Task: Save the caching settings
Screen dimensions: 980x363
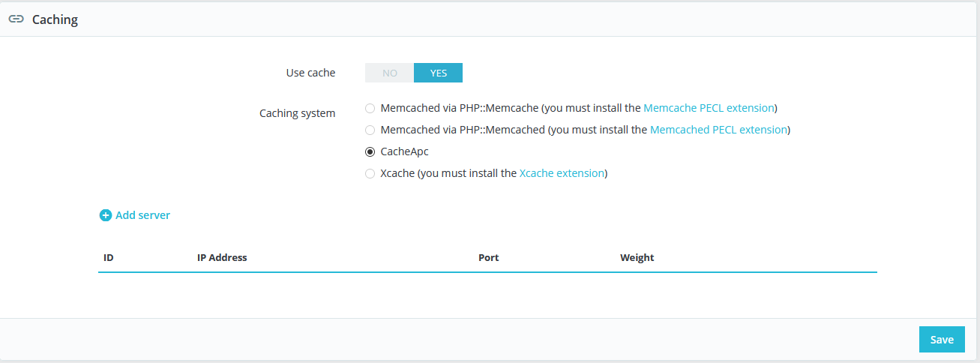Action: [942, 339]
